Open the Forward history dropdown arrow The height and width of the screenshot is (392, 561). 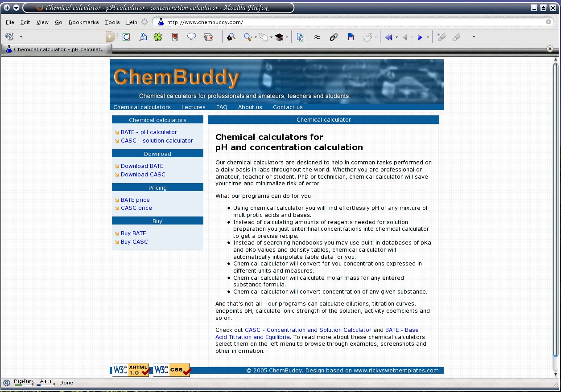click(x=428, y=37)
